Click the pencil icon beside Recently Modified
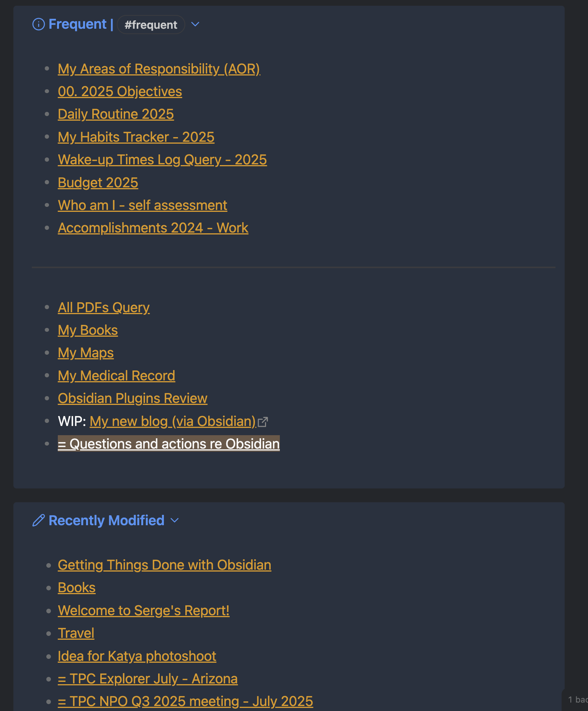The image size is (588, 711). tap(38, 520)
